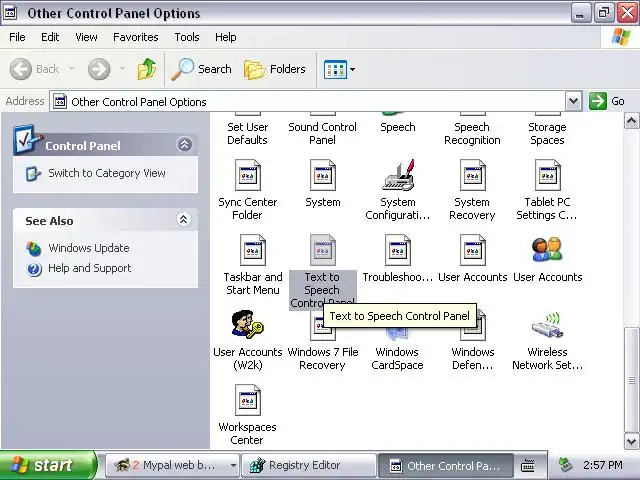Select the Sound Control Panel label

tap(322, 133)
